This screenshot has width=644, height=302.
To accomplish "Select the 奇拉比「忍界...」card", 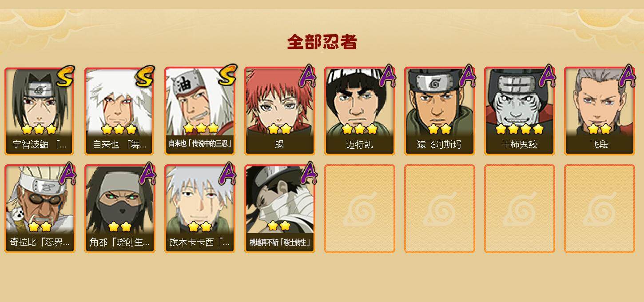I will pyautogui.click(x=40, y=209).
